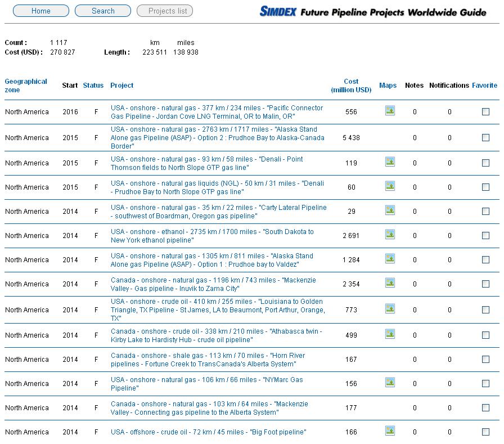Open the Search page
This screenshot has width=504, height=444.
pyautogui.click(x=103, y=11)
